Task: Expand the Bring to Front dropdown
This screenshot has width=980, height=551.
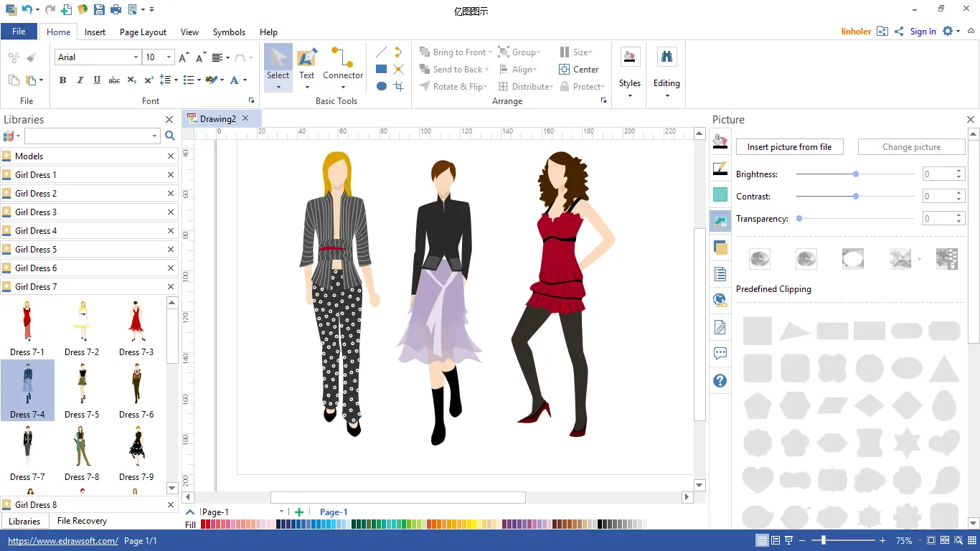Action: [491, 52]
